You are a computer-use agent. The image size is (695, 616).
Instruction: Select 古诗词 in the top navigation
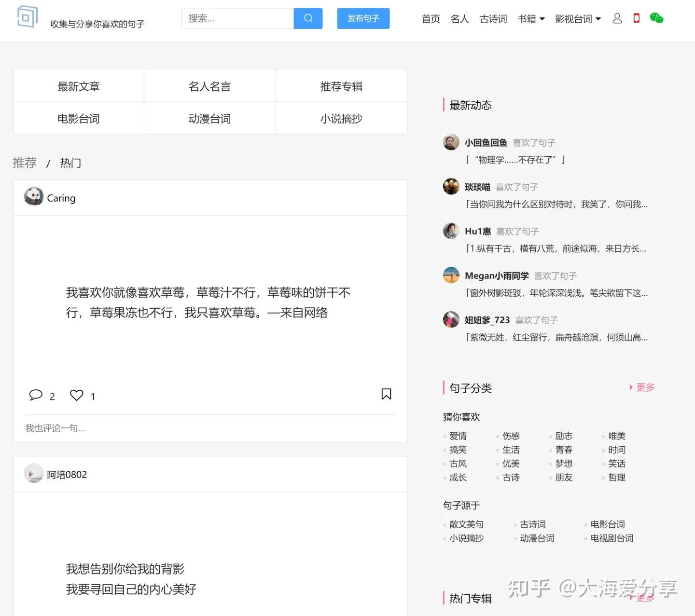pos(493,18)
